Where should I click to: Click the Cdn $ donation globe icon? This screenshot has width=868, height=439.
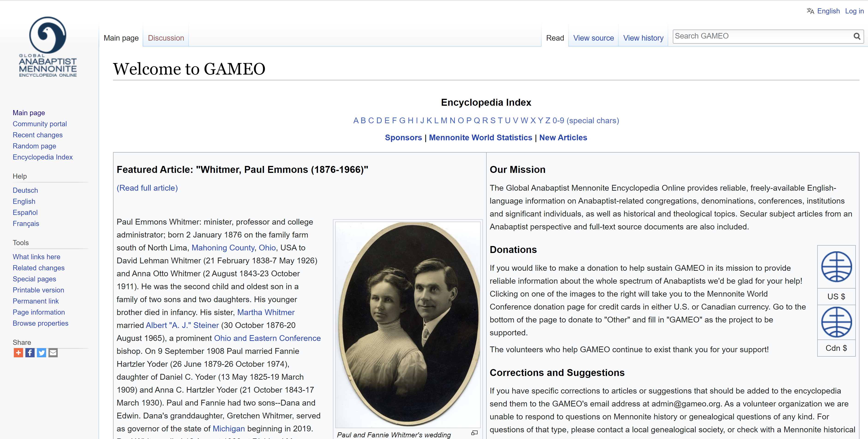click(x=836, y=322)
